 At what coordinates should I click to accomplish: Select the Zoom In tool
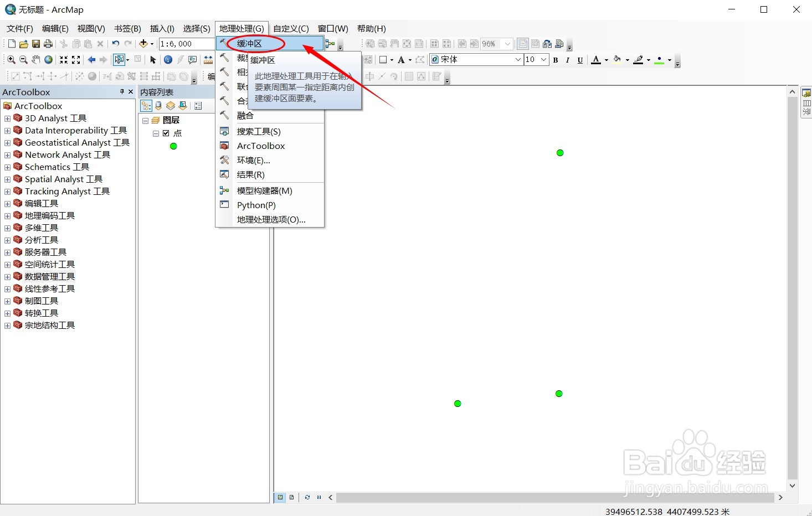pos(11,60)
